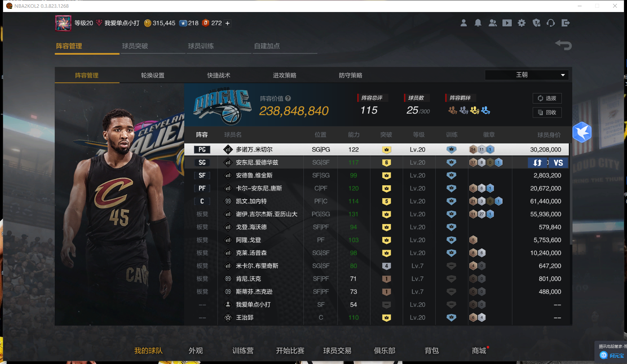Open the 轮换设置 sub-tab
This screenshot has height=364, width=627.
pos(152,75)
